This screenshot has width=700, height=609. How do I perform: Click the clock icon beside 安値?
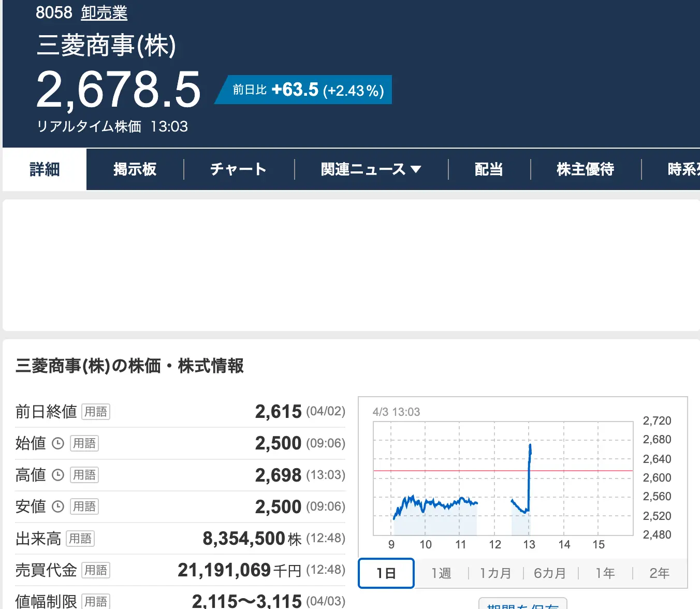[58, 506]
